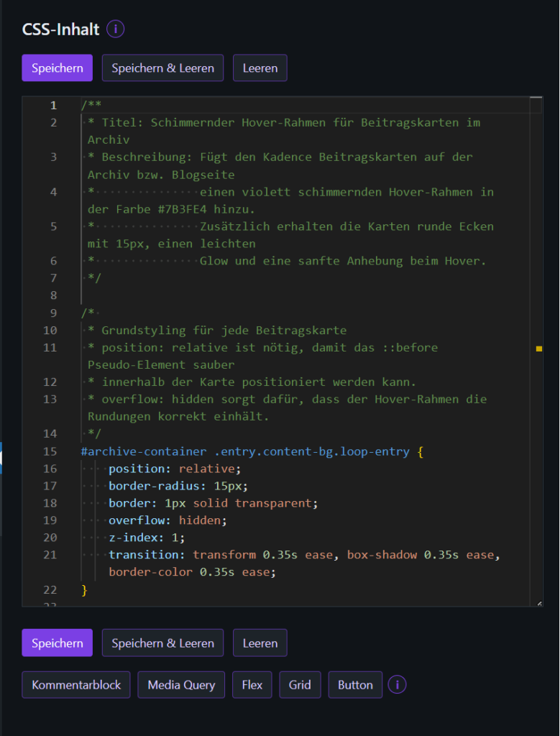Click the empty line 8 in editor
The width and height of the screenshot is (560, 736).
click(x=305, y=295)
